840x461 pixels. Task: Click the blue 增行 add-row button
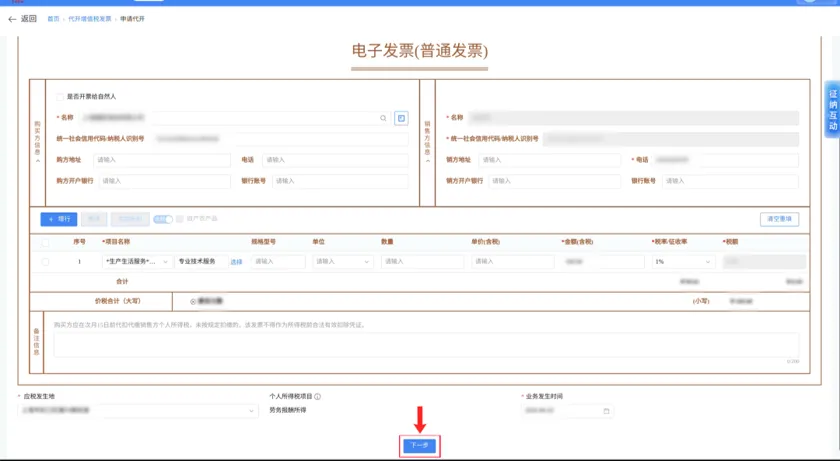click(59, 219)
